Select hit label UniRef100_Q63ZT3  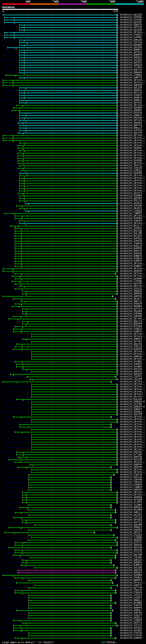(131, 193)
